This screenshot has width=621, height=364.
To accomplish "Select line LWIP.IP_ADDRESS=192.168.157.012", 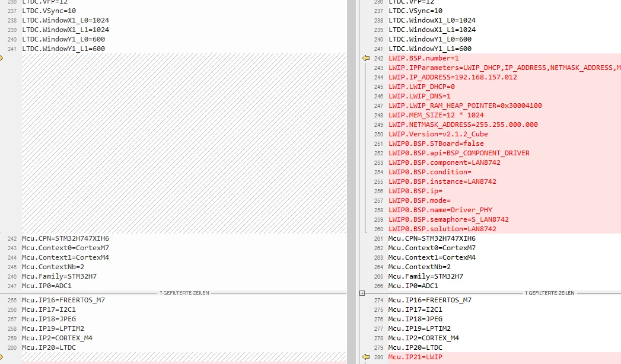I will pyautogui.click(x=453, y=77).
